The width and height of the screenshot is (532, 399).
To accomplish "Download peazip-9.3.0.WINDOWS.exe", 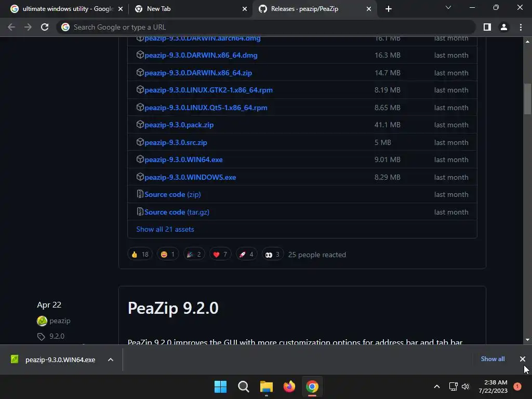I will [190, 178].
